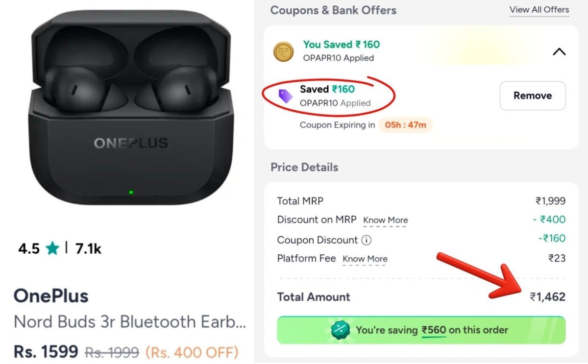Expand Know More under Discount on MRP
Image resolution: width=588 pixels, height=364 pixels.
click(385, 220)
